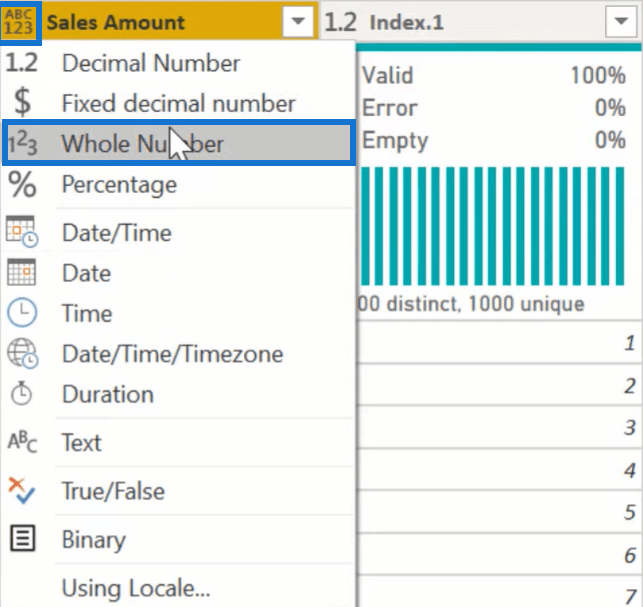Click the Empty 0% quality row
643x607 pixels.
[494, 140]
